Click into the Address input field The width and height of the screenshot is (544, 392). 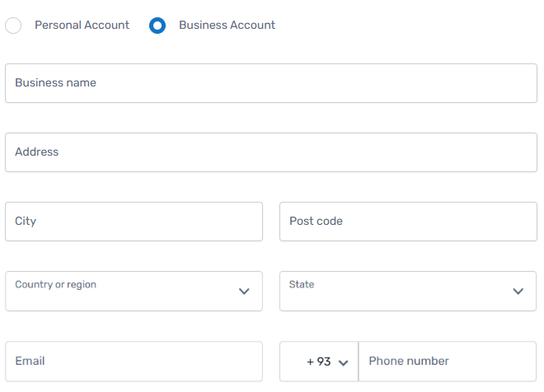[271, 152]
